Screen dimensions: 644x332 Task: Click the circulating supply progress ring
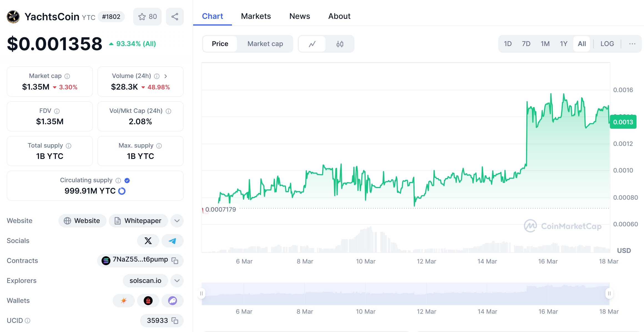click(x=122, y=191)
